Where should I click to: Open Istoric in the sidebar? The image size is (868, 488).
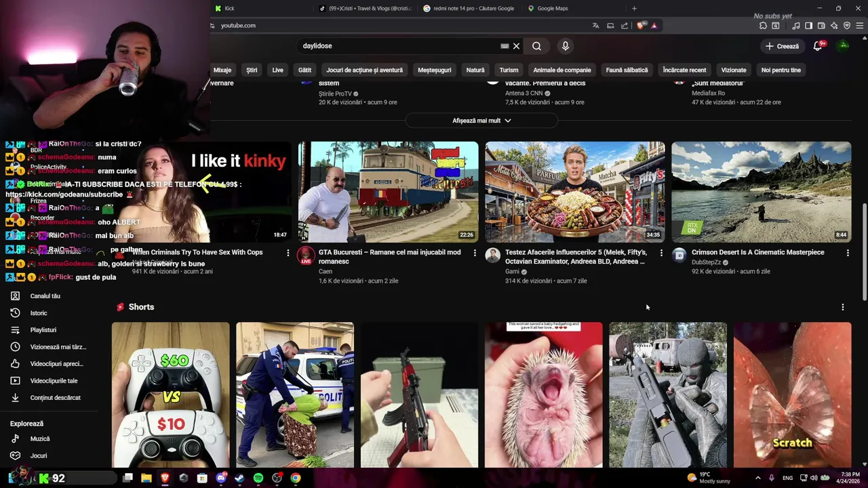tap(39, 313)
